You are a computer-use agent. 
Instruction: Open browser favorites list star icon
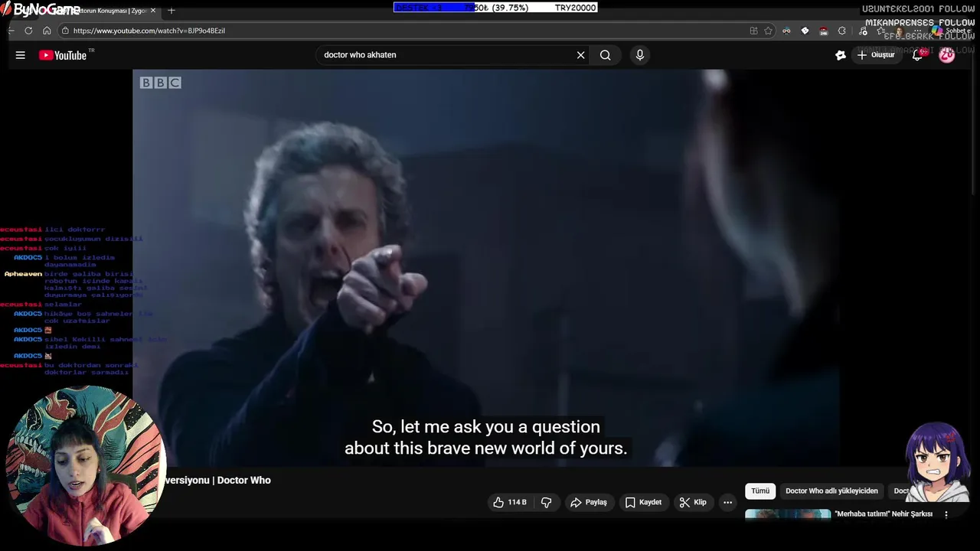click(x=880, y=31)
